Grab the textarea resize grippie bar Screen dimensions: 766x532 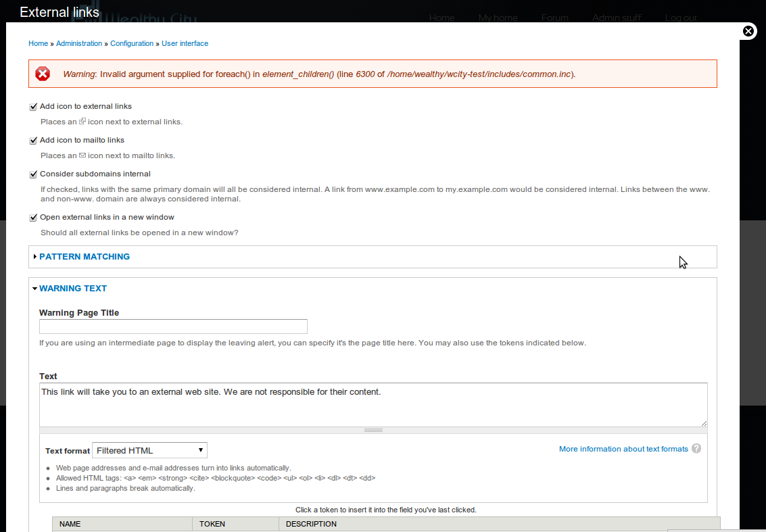373,431
